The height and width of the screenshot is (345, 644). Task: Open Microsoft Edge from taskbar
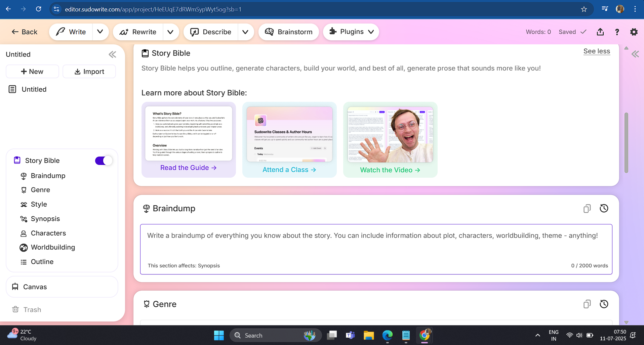[x=388, y=335]
